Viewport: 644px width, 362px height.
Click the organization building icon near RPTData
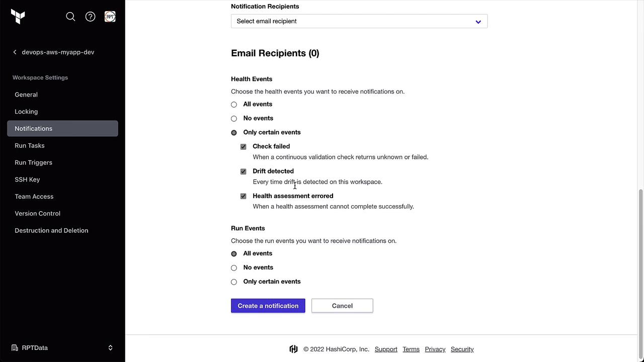point(15,348)
